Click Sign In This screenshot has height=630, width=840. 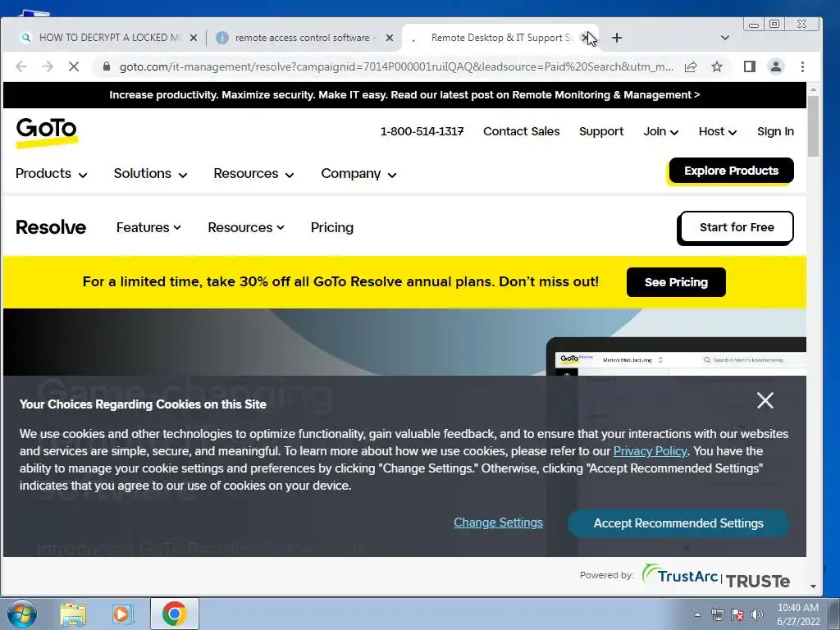pyautogui.click(x=775, y=131)
